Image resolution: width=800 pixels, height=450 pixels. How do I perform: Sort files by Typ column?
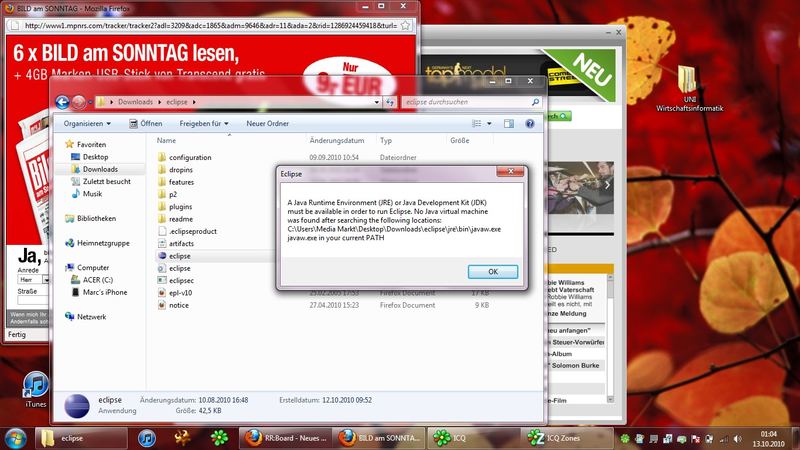[x=386, y=140]
